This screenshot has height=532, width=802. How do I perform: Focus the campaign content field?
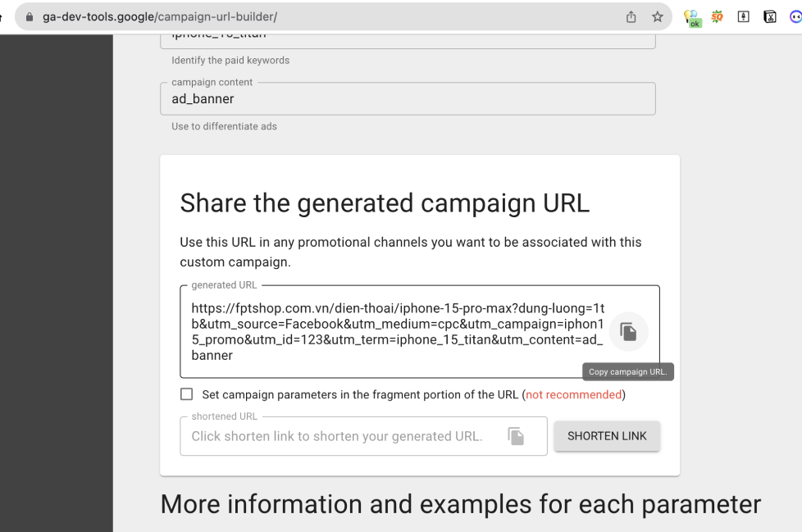coord(408,99)
